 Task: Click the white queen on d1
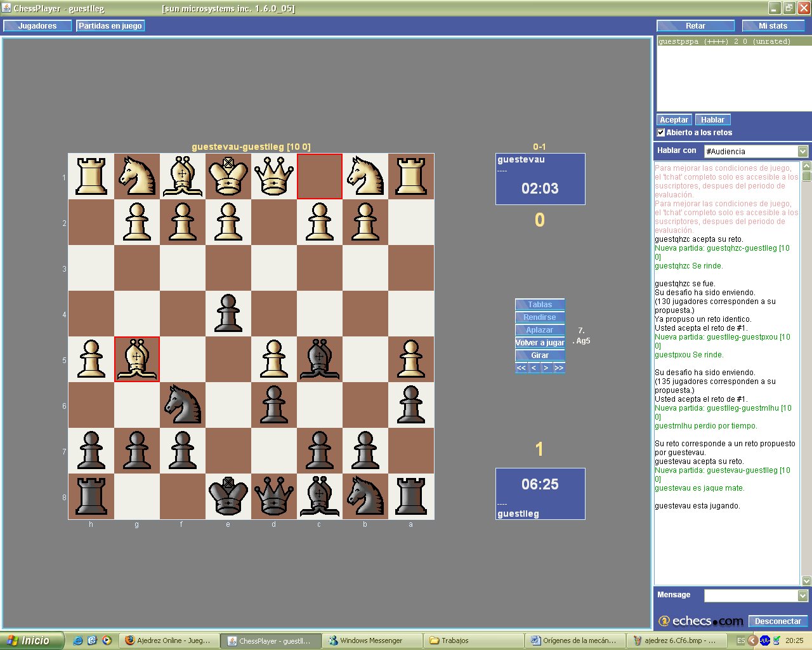[x=274, y=176]
